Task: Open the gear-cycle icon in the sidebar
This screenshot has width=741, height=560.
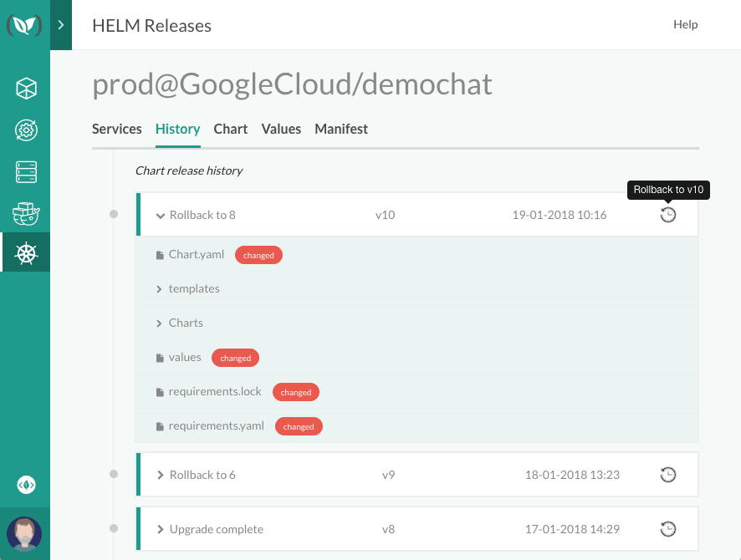Action: [x=26, y=130]
